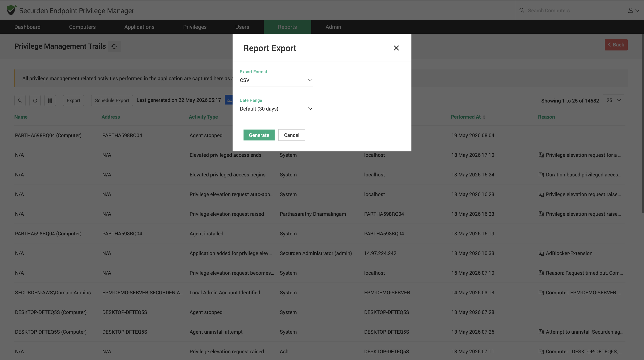Screen dimensions: 644x360
Task: Click the Schedule Export button
Action: 112,100
